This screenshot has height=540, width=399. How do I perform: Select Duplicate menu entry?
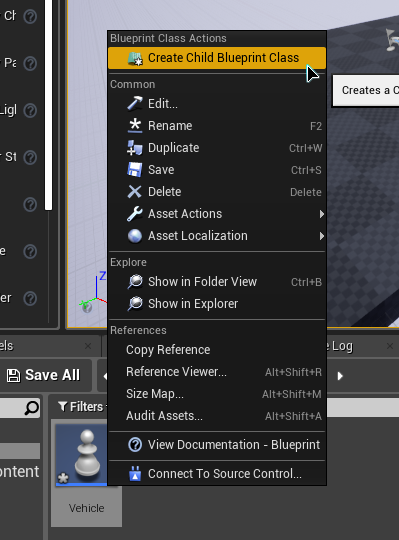217,148
